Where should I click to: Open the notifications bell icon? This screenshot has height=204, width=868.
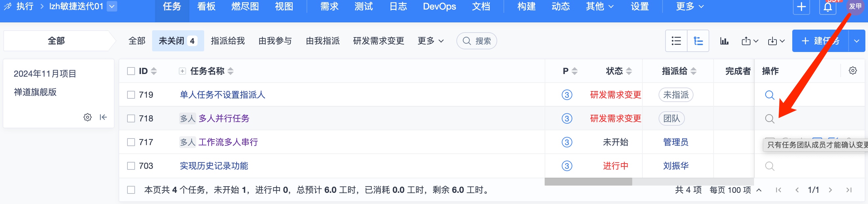pyautogui.click(x=827, y=7)
